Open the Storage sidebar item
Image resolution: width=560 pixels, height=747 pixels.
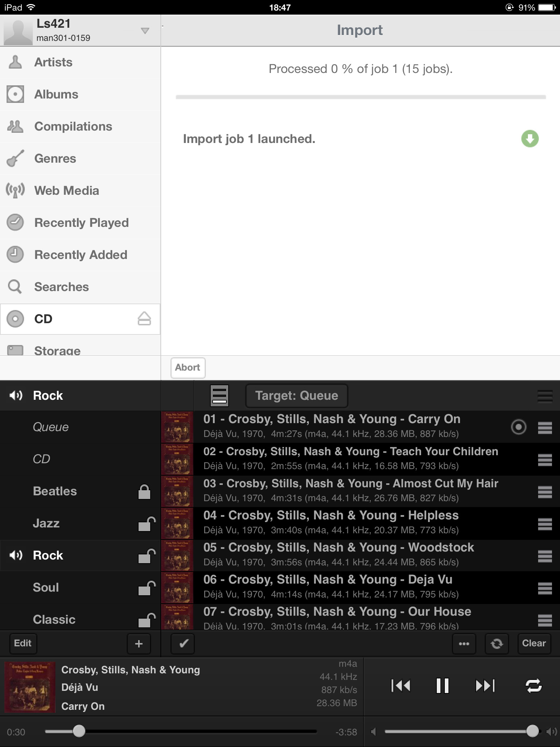point(80,346)
